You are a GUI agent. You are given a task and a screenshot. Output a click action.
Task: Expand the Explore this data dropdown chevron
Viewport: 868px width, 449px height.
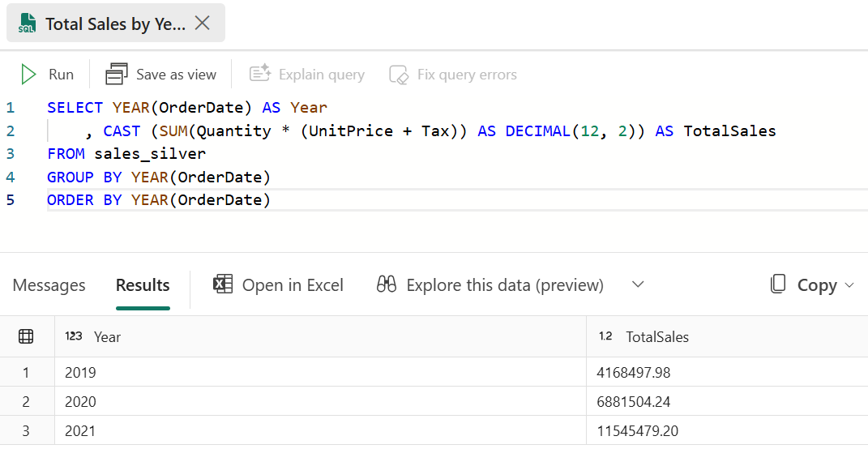click(x=638, y=284)
